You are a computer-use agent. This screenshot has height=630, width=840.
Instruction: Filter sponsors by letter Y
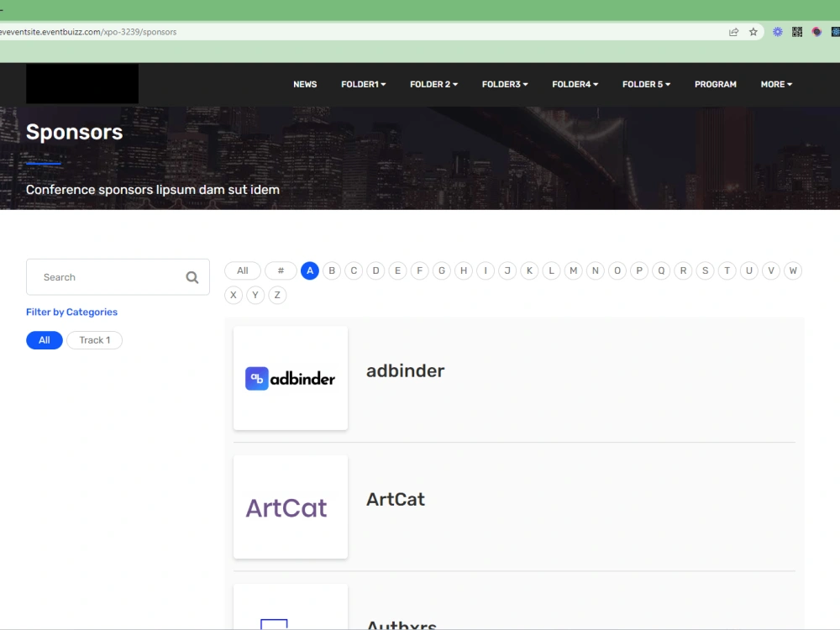(x=255, y=295)
